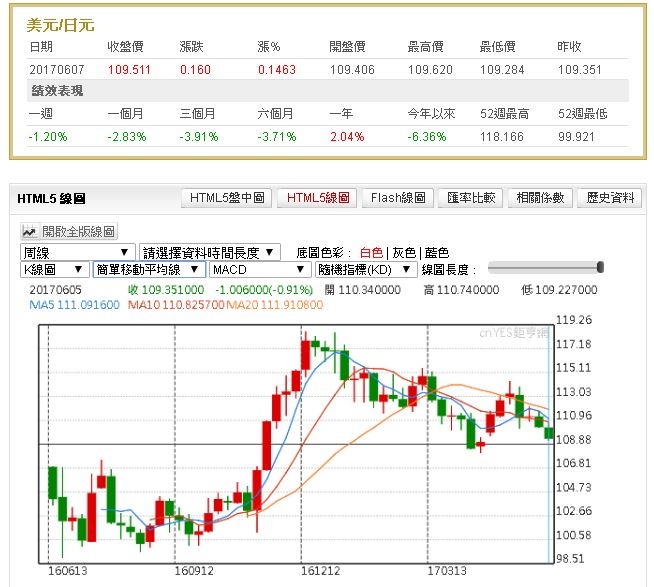654x587 pixels.
Task: Click previous close 109.351
Action: 579,70
